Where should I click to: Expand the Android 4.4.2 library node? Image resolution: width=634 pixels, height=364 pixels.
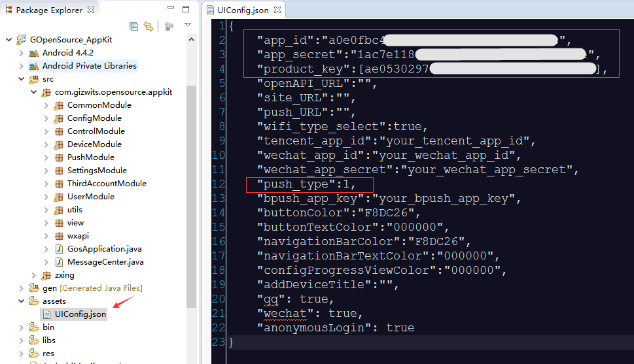(21, 53)
